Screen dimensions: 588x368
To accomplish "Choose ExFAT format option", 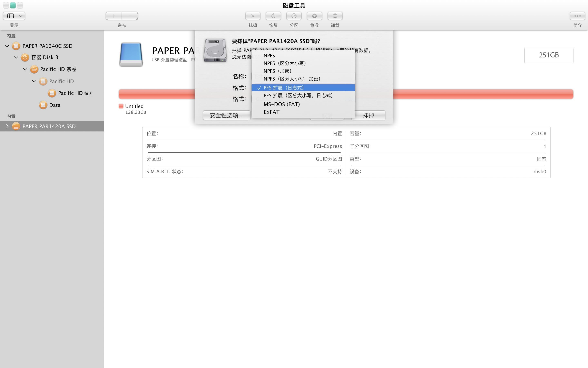I will pos(303,112).
